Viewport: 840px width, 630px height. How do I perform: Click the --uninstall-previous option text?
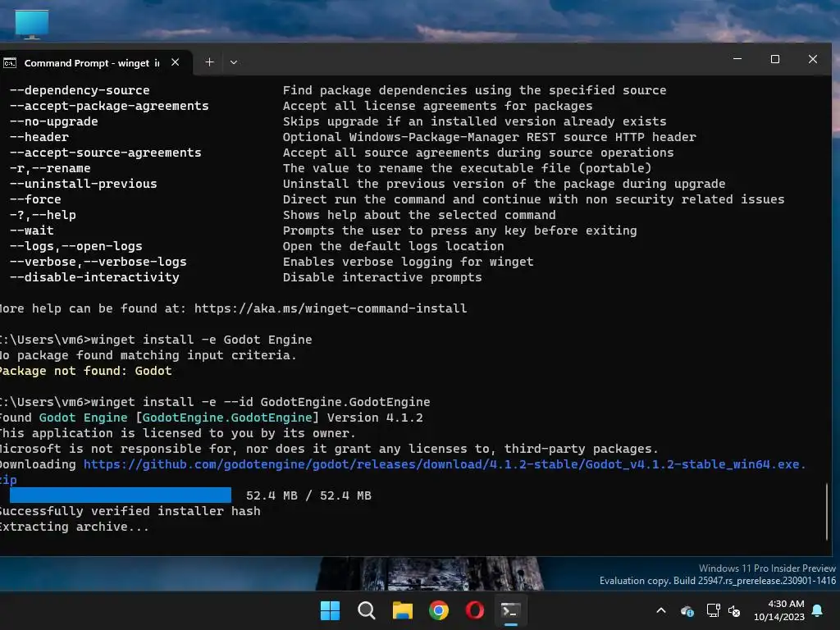tap(83, 184)
